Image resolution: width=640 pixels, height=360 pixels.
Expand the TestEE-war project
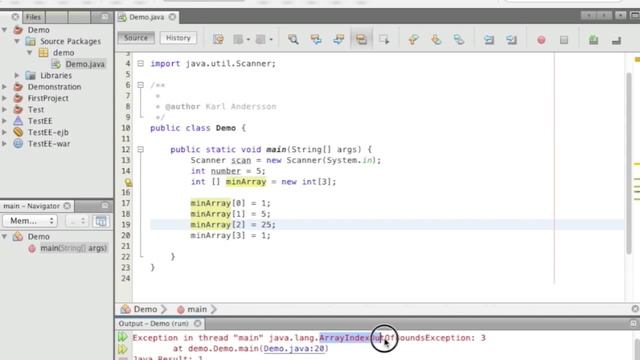[4, 144]
